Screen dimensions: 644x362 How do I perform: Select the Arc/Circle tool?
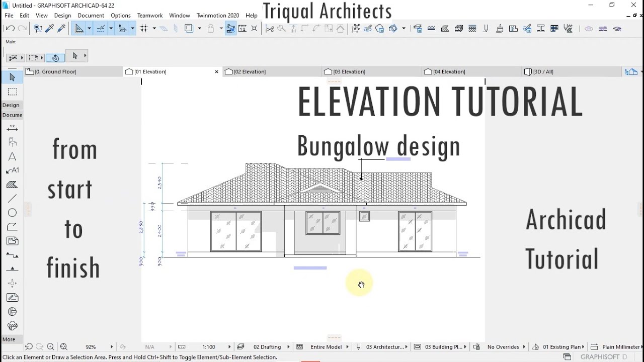pyautogui.click(x=12, y=213)
